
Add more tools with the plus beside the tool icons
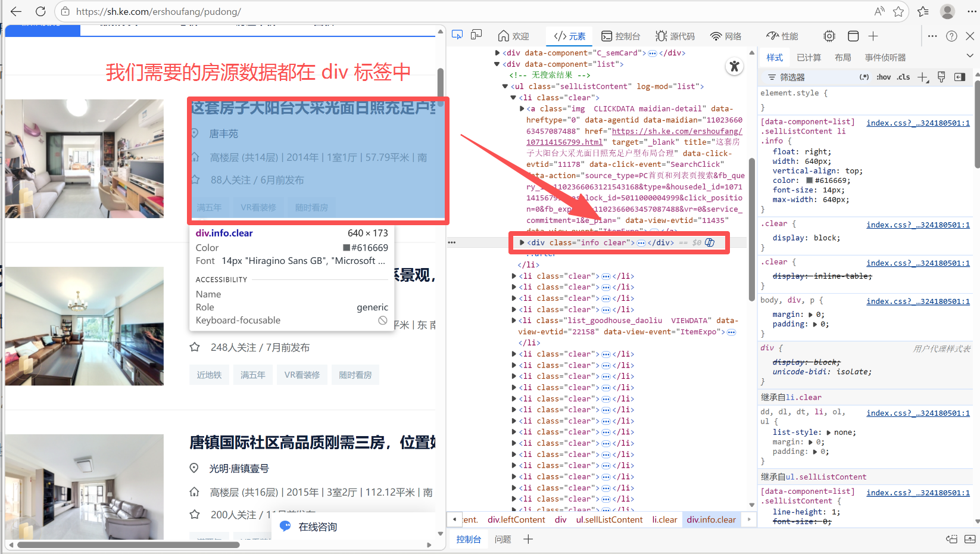873,36
